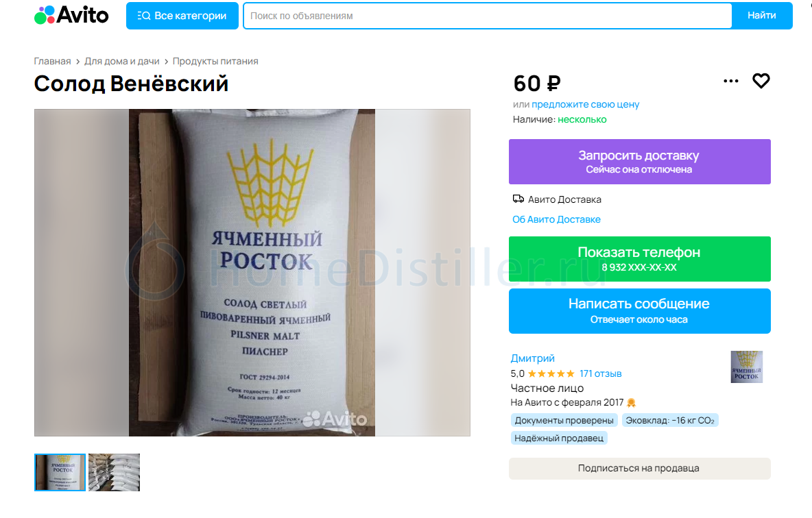The height and width of the screenshot is (518, 812).
Task: Click the seller's avatar image
Action: 746,367
